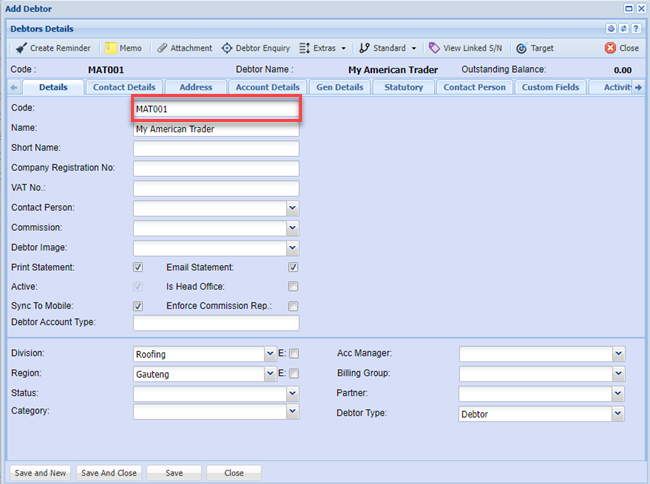Image resolution: width=650 pixels, height=484 pixels.
Task: Disable the Print Statement checkbox
Action: point(138,268)
